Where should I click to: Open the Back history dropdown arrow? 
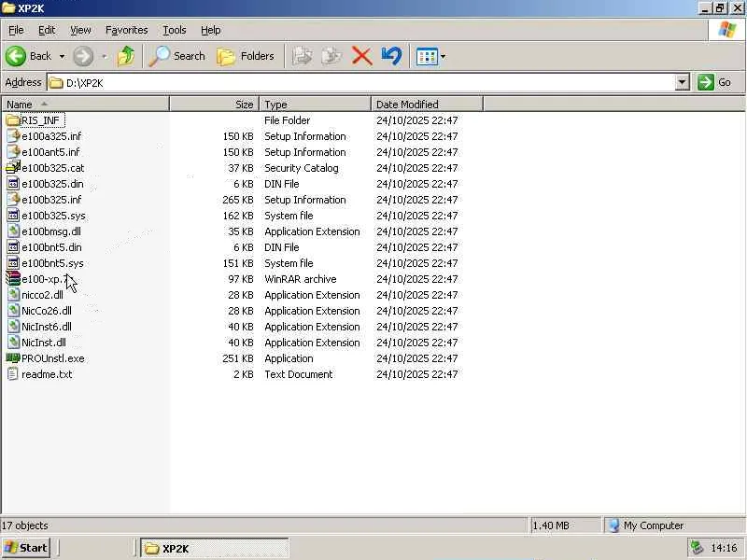62,57
